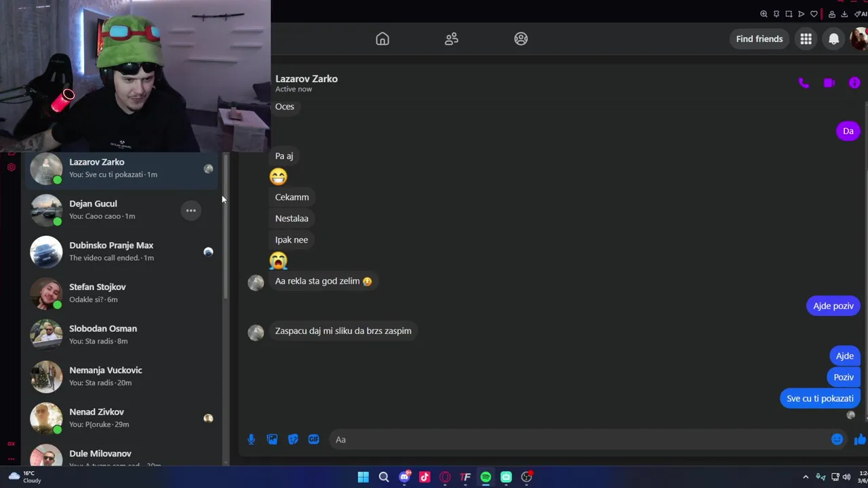Click the browser downloads icon
Image resolution: width=868 pixels, height=488 pixels.
click(844, 14)
